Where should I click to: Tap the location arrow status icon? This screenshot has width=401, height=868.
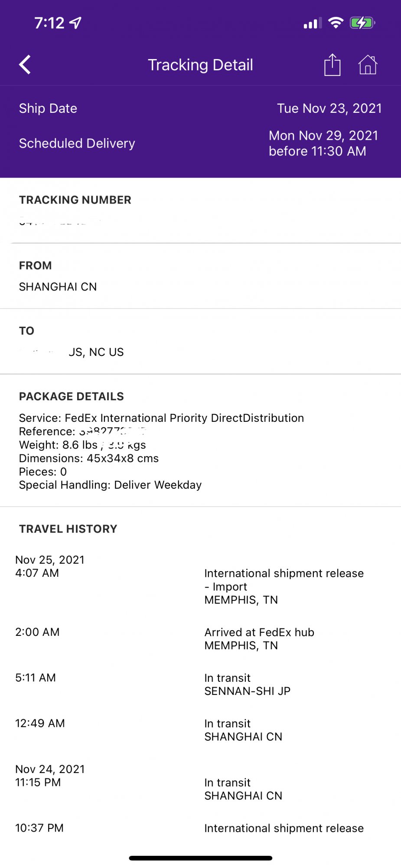click(x=76, y=23)
